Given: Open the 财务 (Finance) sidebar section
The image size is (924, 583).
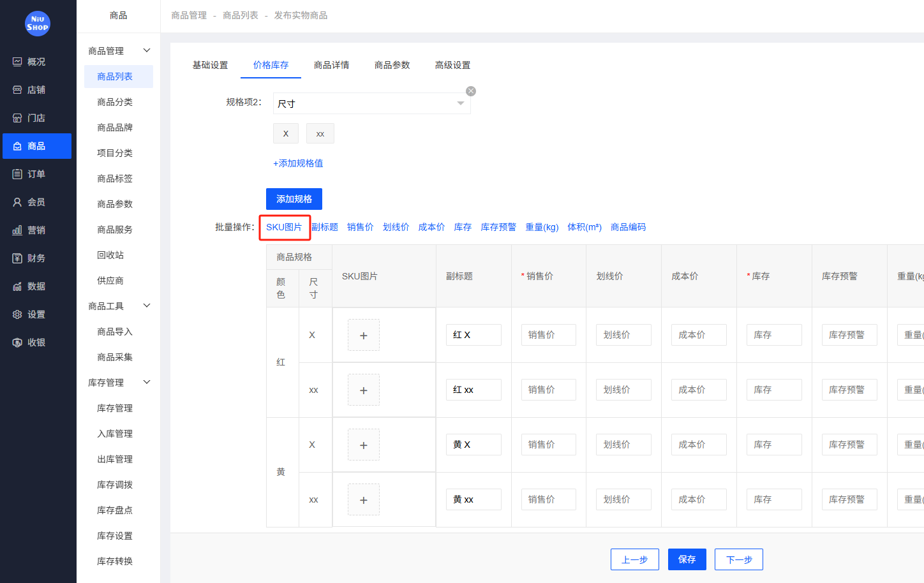Looking at the screenshot, I should (x=37, y=258).
